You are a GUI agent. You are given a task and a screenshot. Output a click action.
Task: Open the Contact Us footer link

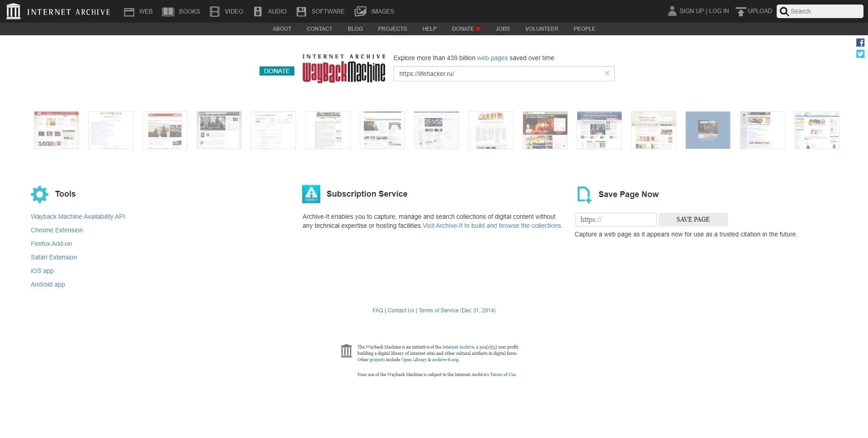click(x=401, y=311)
